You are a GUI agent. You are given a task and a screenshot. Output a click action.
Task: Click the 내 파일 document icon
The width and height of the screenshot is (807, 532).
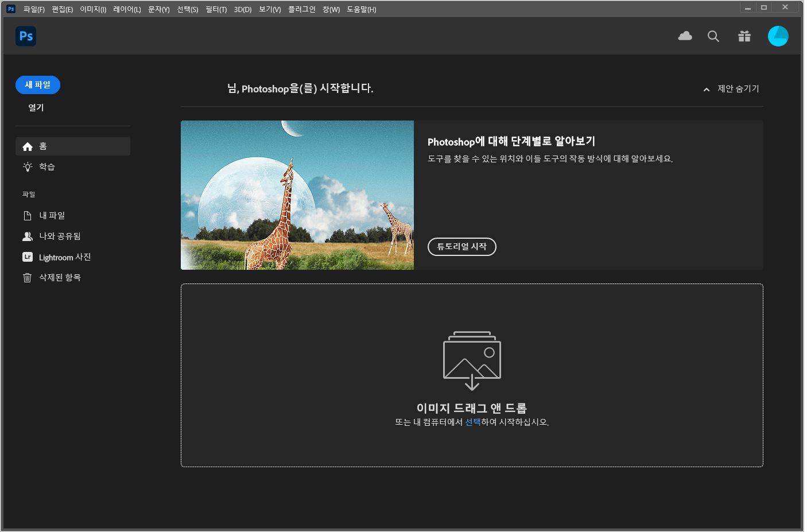(x=27, y=215)
